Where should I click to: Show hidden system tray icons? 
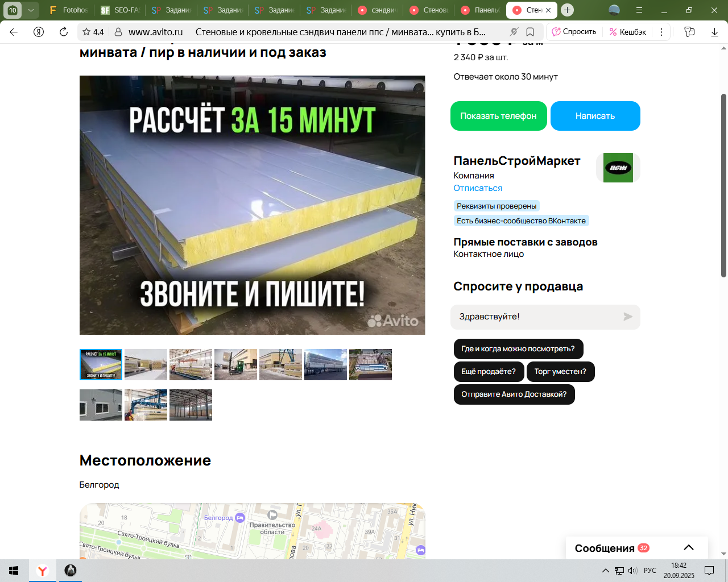click(605, 571)
